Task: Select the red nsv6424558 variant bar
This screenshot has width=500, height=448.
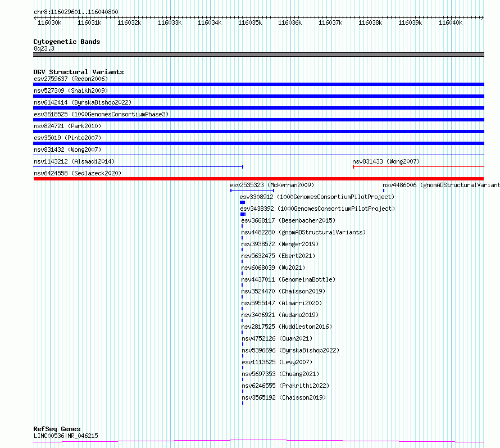Action: pos(258,179)
